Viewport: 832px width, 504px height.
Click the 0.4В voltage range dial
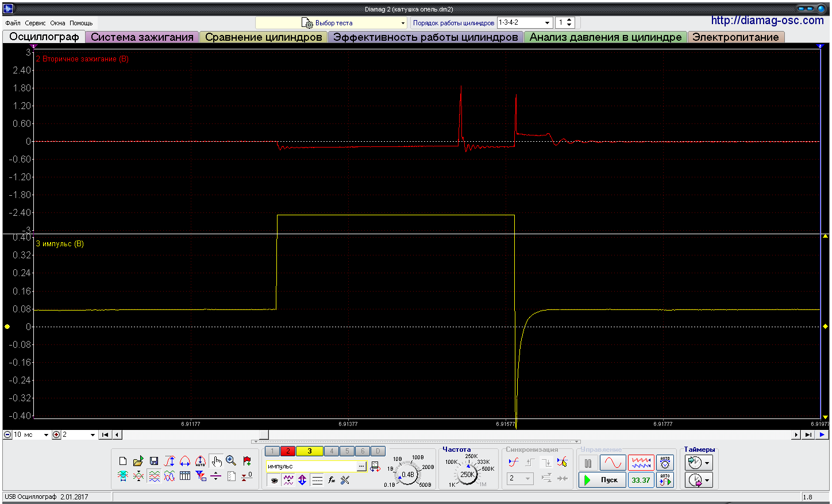pos(407,475)
